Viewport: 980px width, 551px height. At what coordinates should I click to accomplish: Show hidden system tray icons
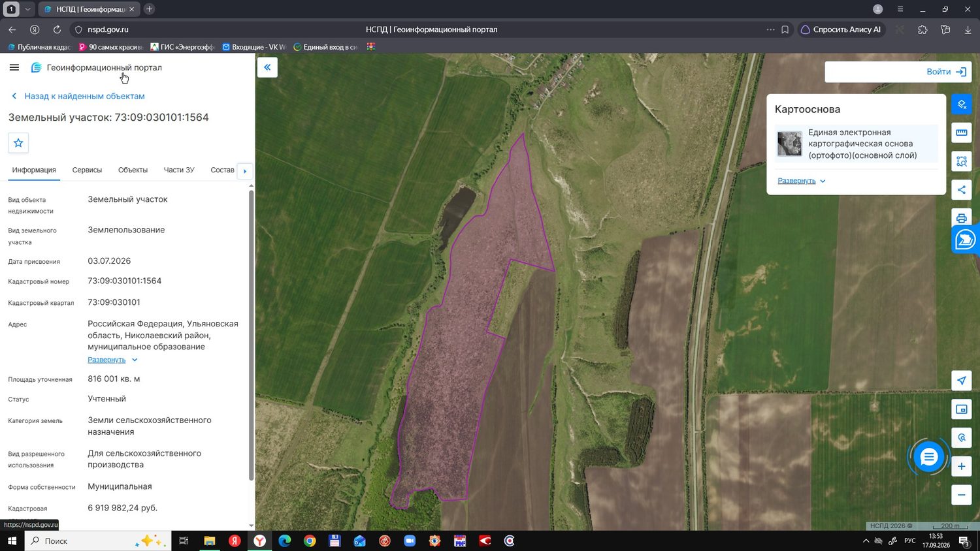click(866, 541)
